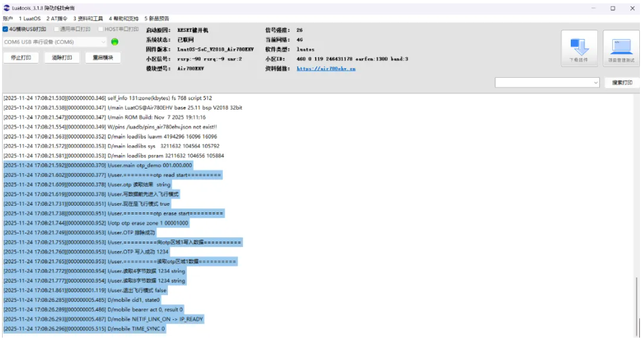Select log line 'OTP 写入成功 1234'
This screenshot has height=341, width=644.
point(86,252)
